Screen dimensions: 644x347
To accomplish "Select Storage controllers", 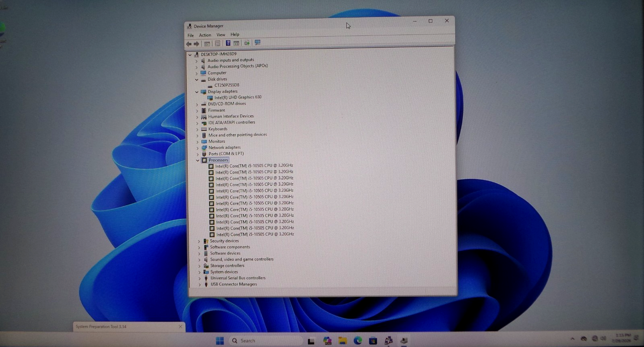I will [227, 266].
